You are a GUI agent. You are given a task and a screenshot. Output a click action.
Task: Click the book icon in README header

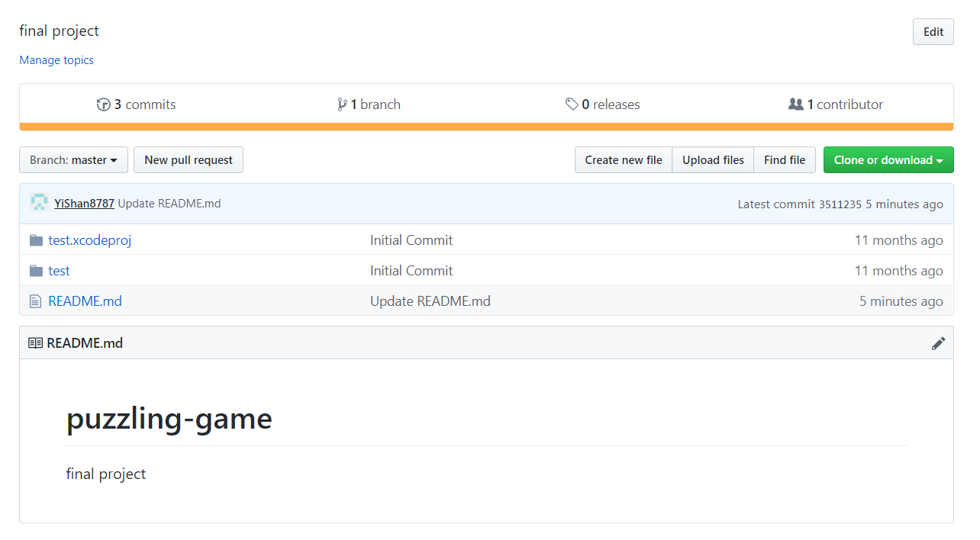35,343
